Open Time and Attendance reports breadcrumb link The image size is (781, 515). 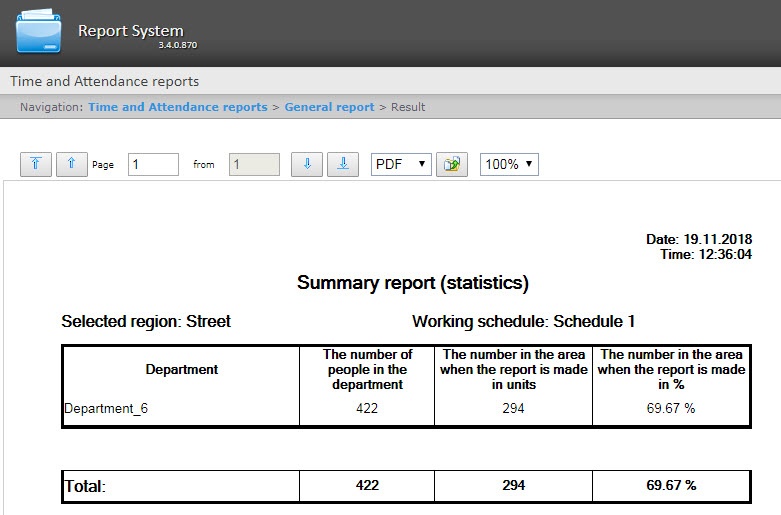click(177, 107)
